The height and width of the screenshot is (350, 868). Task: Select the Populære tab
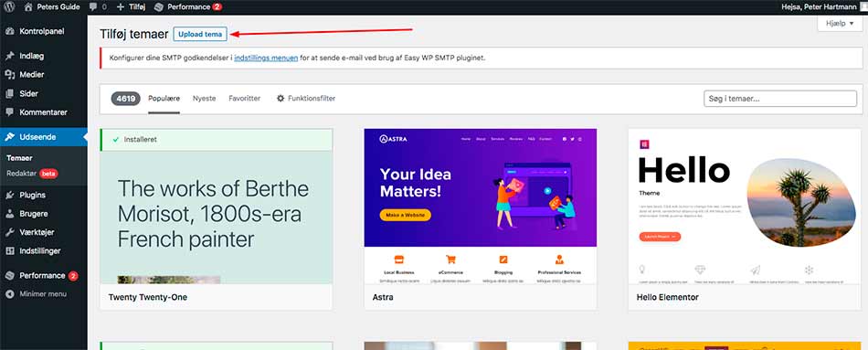164,99
